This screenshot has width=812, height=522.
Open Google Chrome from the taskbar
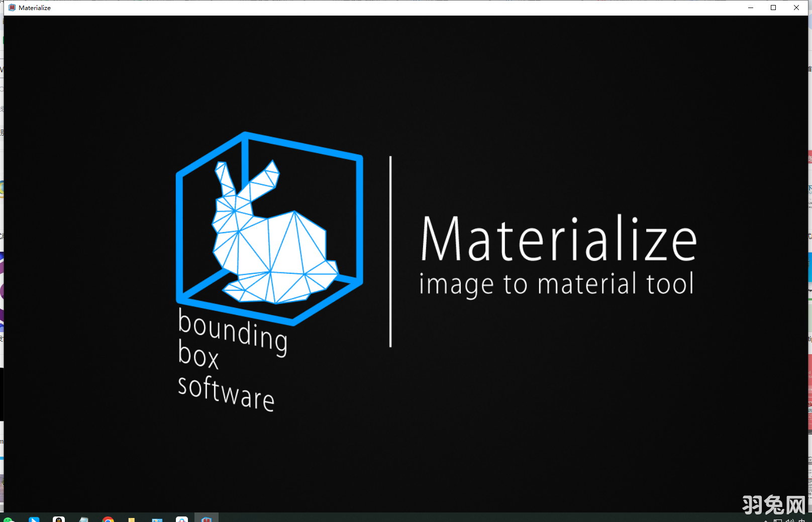tap(108, 518)
